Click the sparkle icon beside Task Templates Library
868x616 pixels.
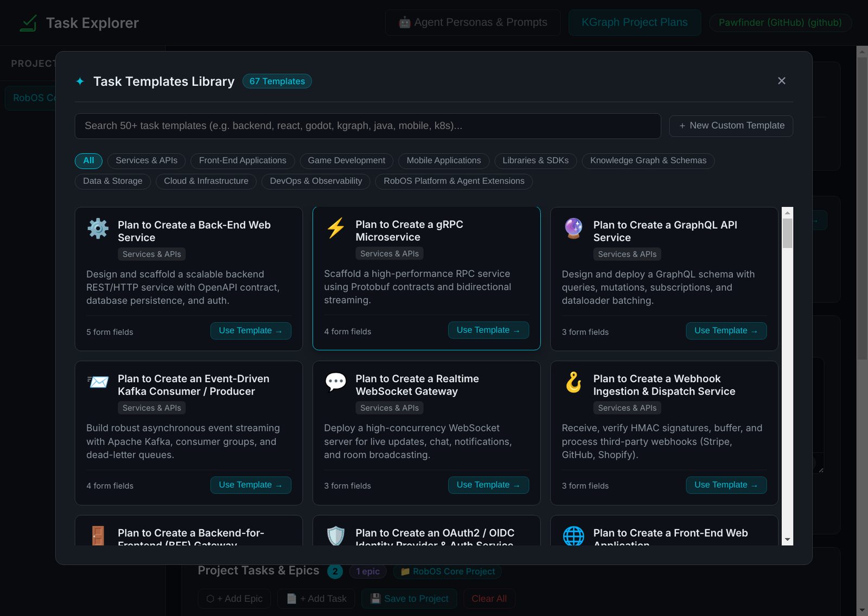(80, 81)
